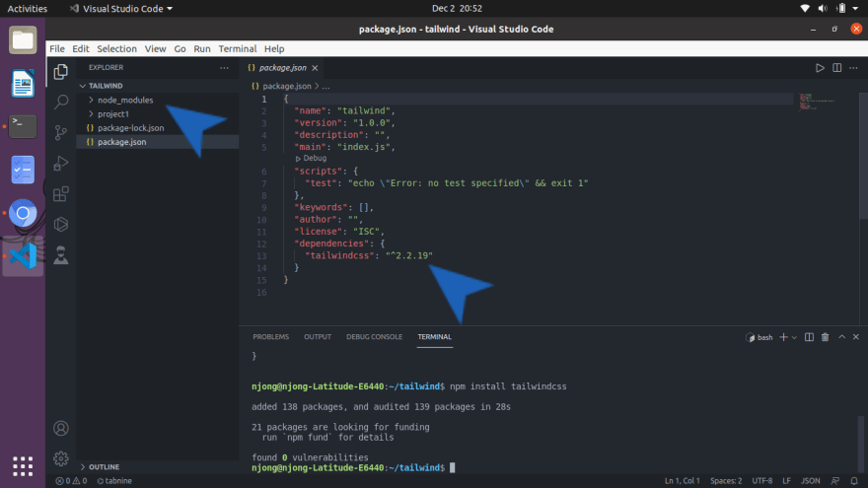Open the Extensions view
868x488 pixels.
pos(61,193)
